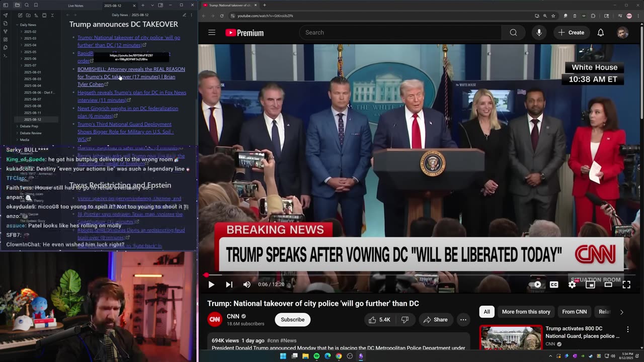Viewport: 644px width, 362px height.
Task: Share the CNN video
Action: tap(435, 320)
